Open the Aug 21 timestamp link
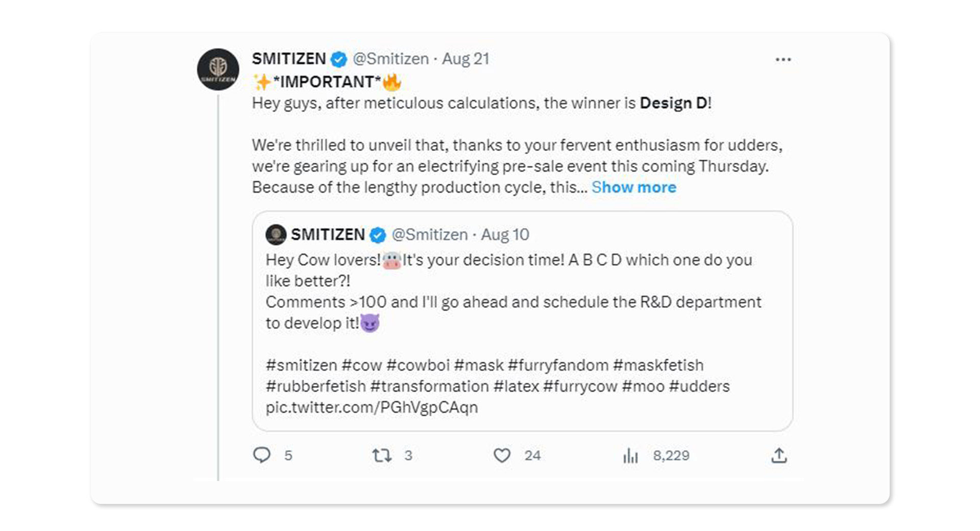The width and height of the screenshot is (980, 531). pyautogui.click(x=465, y=59)
